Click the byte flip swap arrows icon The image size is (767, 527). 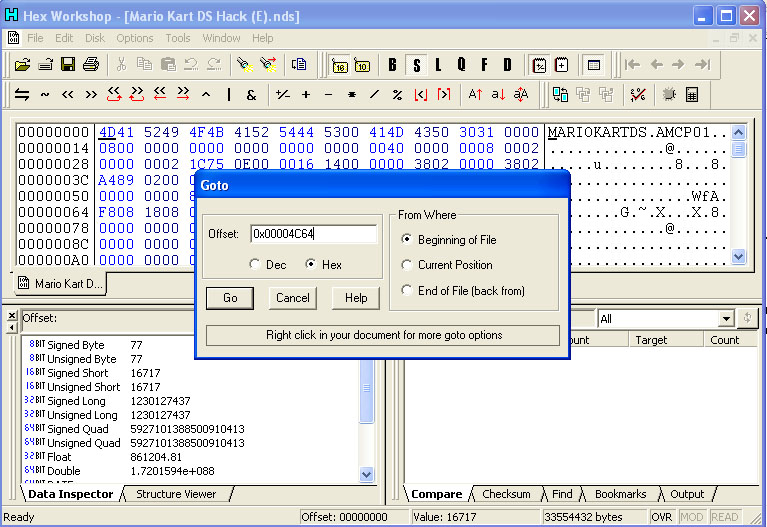[22, 94]
